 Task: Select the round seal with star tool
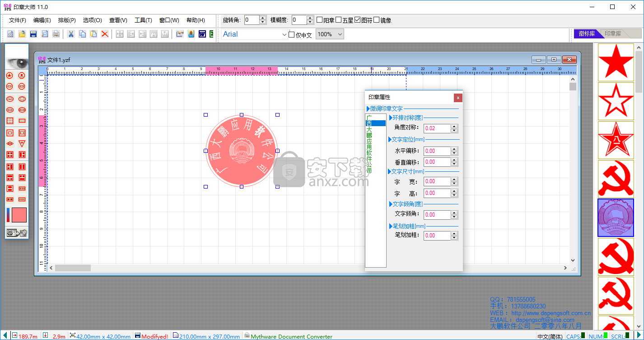(x=9, y=75)
